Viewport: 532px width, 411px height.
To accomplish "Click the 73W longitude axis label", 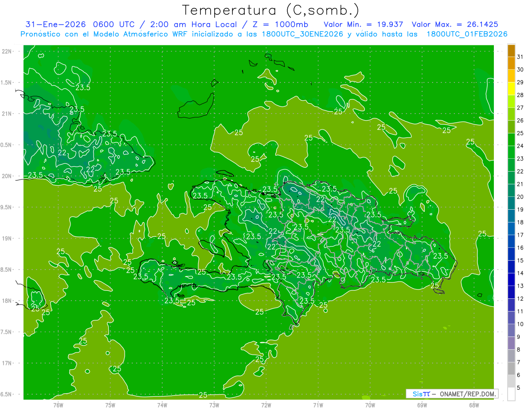I will point(214,405).
